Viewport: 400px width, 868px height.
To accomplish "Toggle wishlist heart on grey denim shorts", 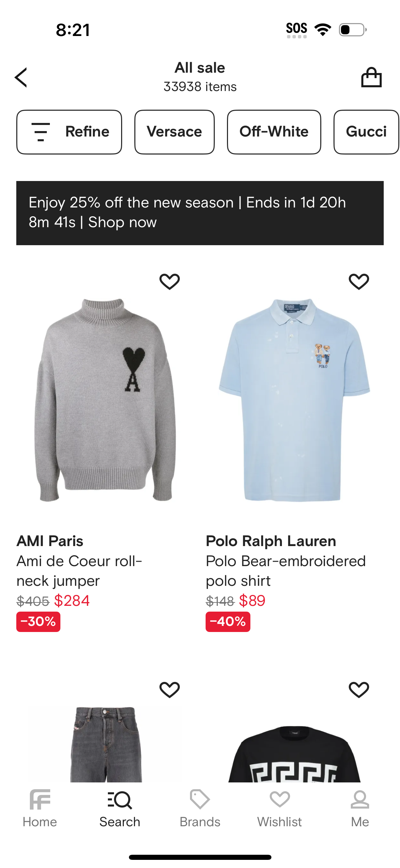I will (170, 690).
